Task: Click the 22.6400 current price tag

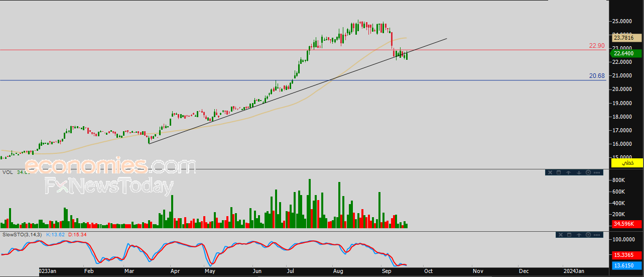Action: pyautogui.click(x=626, y=53)
